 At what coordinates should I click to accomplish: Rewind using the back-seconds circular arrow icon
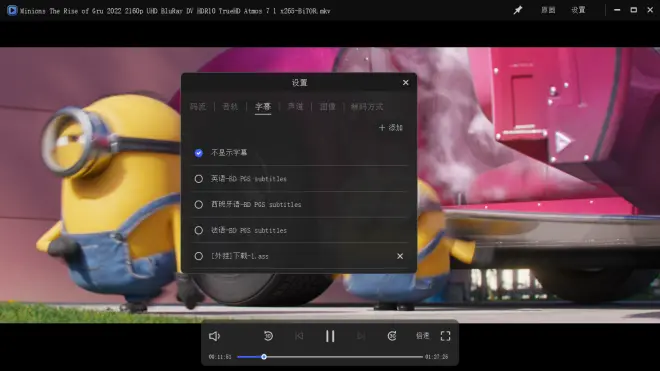tap(268, 336)
